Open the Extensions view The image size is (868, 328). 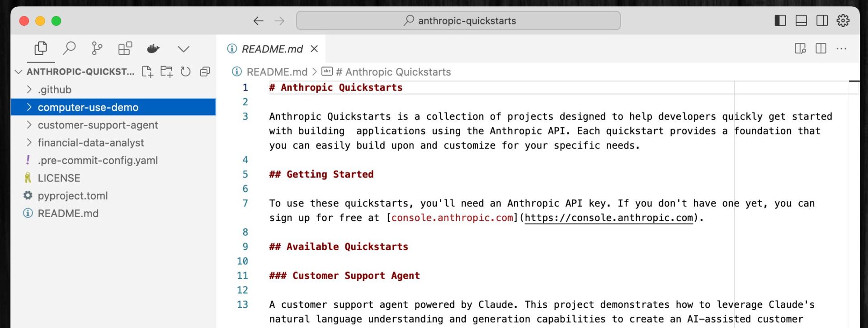click(x=125, y=48)
